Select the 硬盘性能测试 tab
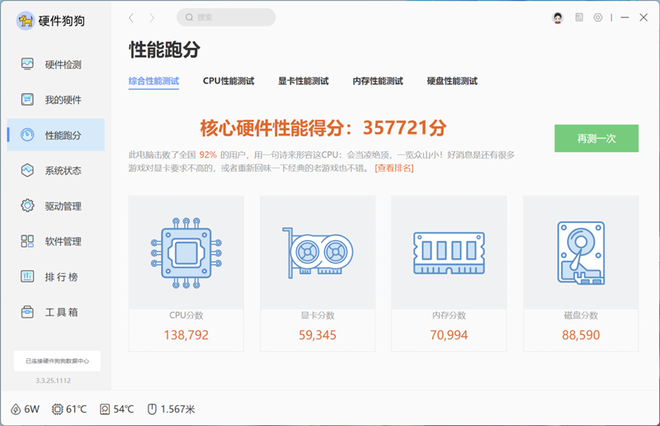Screen dimensions: 660x426 452,81
